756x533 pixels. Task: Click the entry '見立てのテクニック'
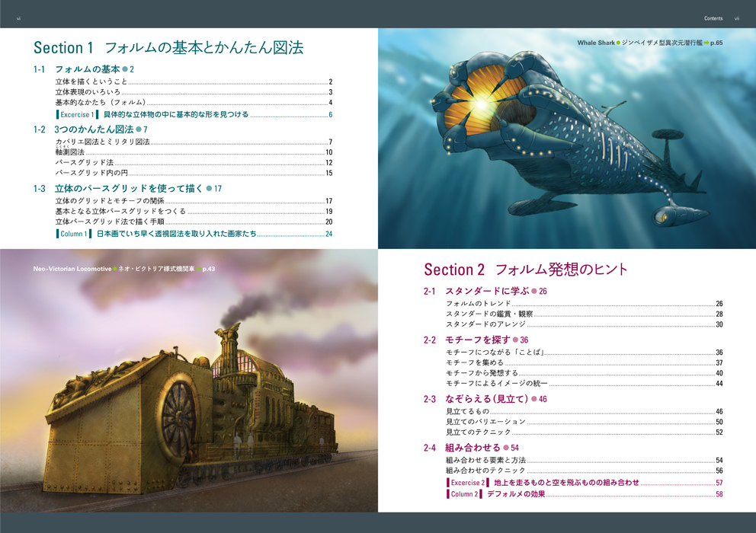pyautogui.click(x=585, y=432)
